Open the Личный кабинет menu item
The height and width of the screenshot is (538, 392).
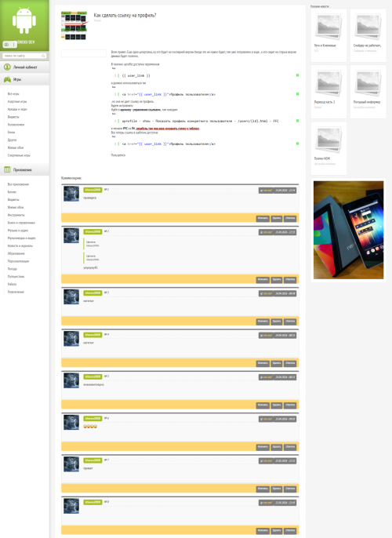[24, 67]
